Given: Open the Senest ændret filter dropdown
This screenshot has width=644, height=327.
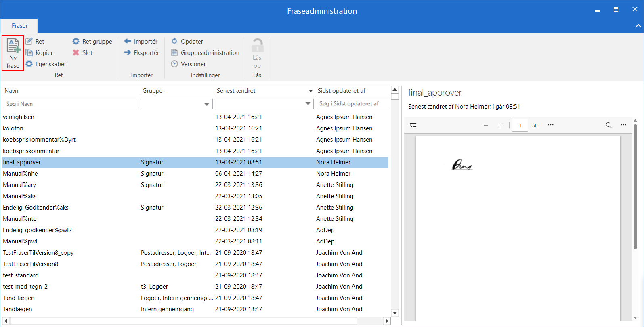Looking at the screenshot, I should tap(308, 104).
